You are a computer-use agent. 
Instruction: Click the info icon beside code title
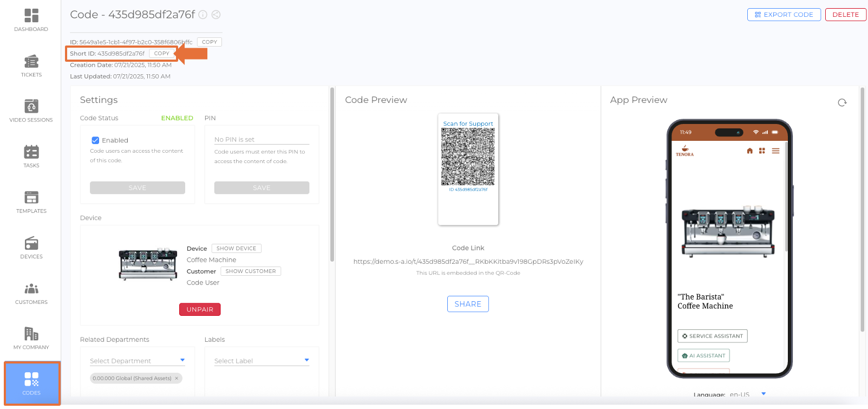click(203, 15)
